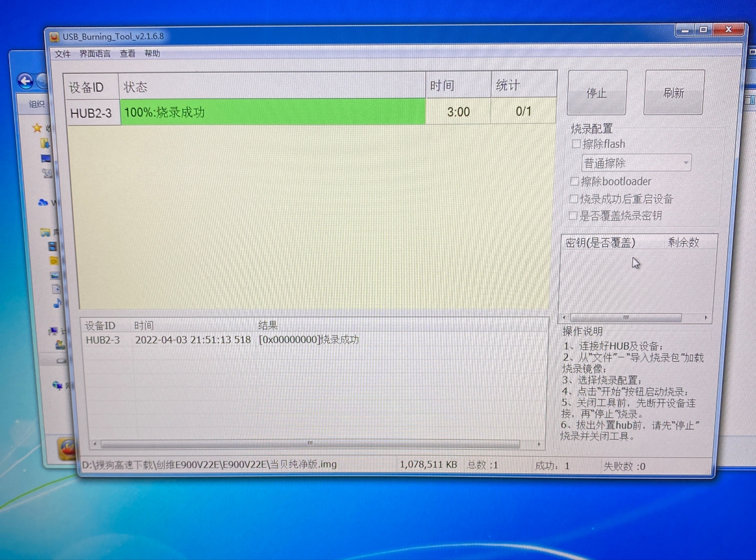
Task: Select the grey disk drive icon in Explorer
Action: [61, 360]
